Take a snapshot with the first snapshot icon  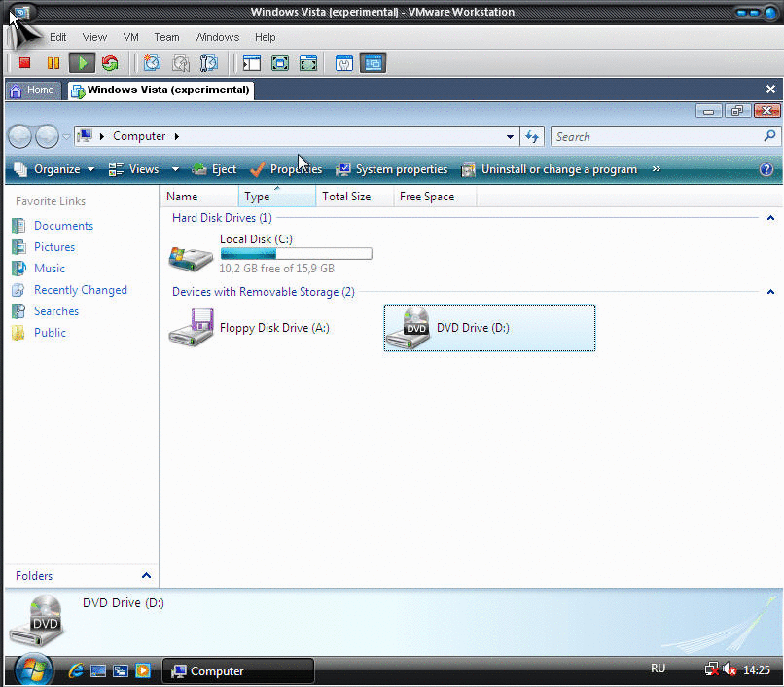[x=152, y=63]
